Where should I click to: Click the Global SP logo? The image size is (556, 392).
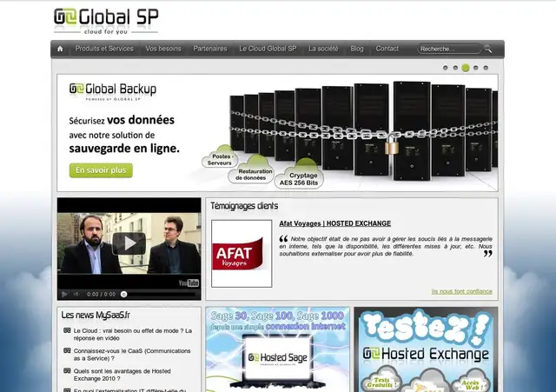point(106,21)
